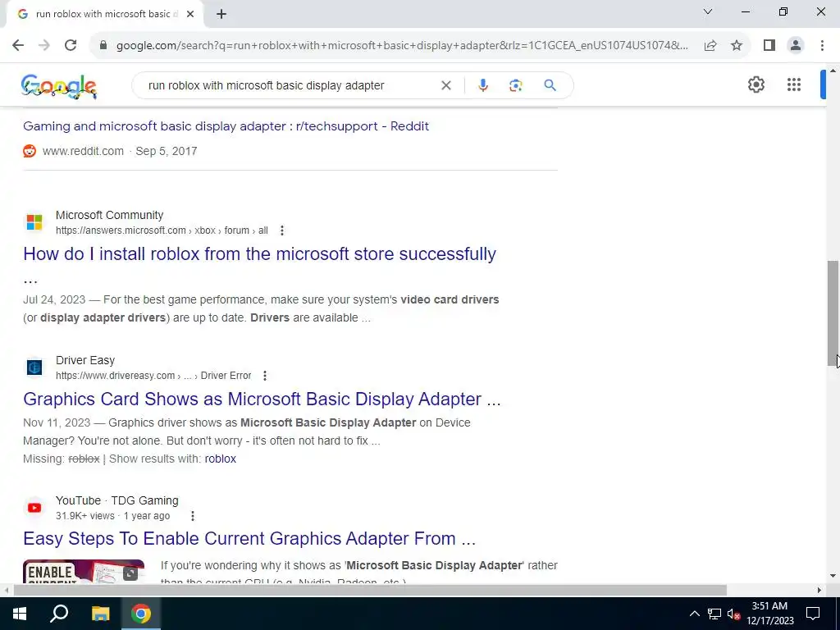
Task: Open the tab search dropdown chevron
Action: [708, 11]
